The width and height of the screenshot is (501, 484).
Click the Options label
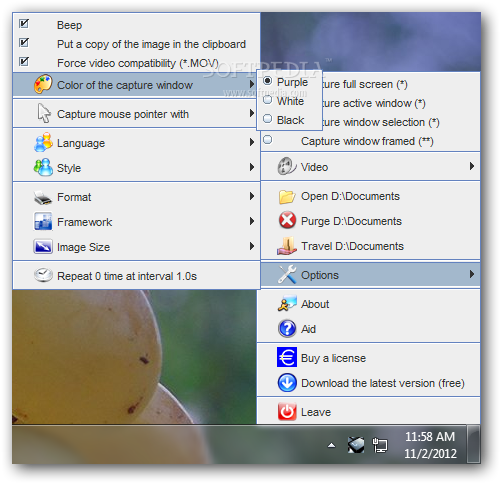320,275
